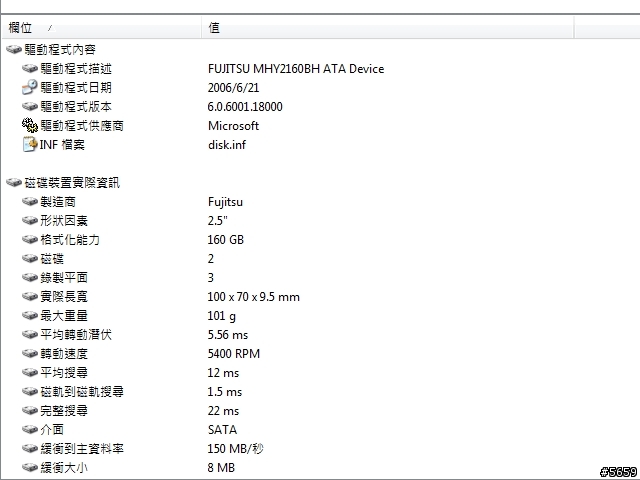Click the clock icon beside 驅動程式日期
Viewport: 640px width, 480px height.
click(30, 87)
